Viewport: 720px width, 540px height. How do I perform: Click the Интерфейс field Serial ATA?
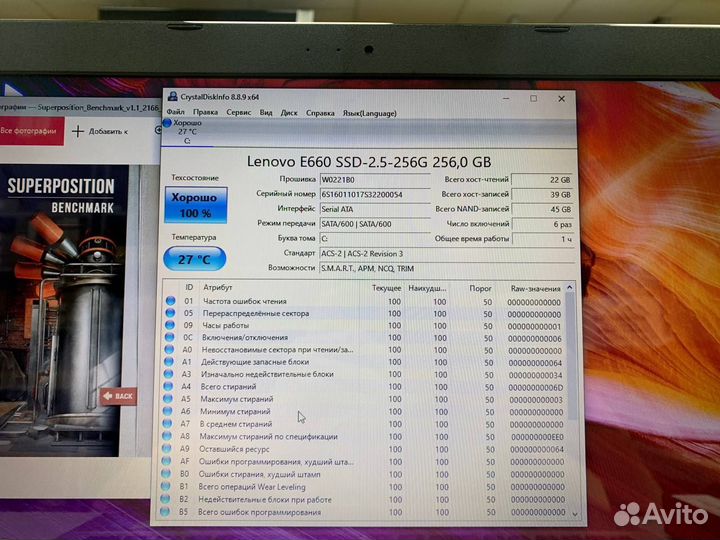click(x=374, y=209)
